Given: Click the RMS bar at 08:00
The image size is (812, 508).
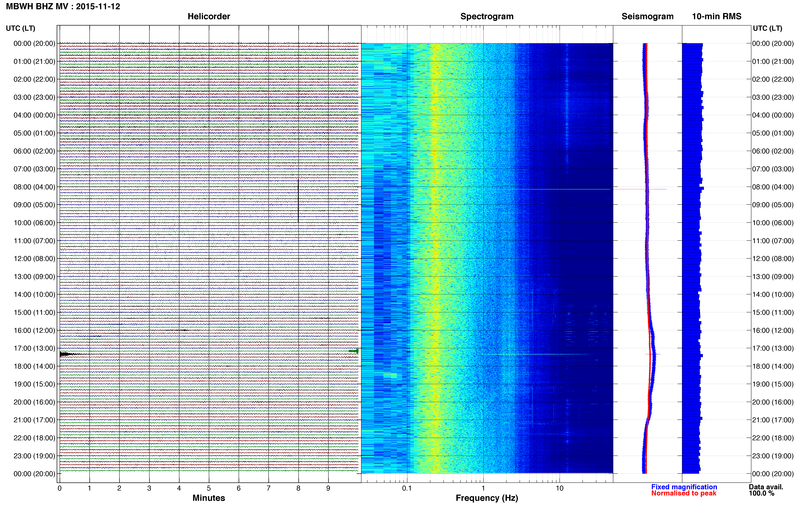Looking at the screenshot, I should pos(693,188).
